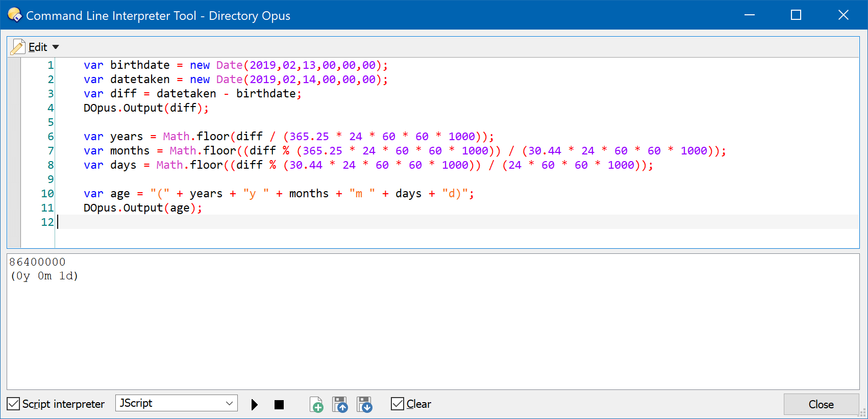Click the save script disk icon

click(x=364, y=405)
